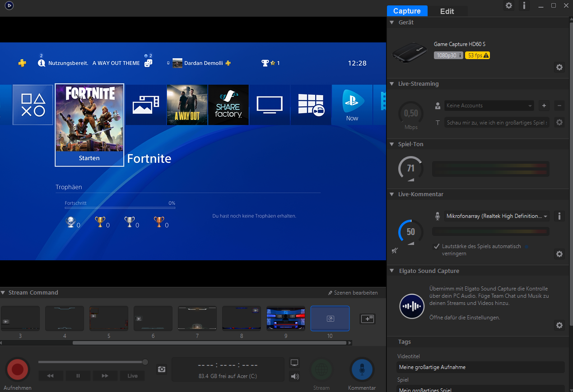The image size is (573, 392).
Task: Click the microphone info icon
Action: tap(559, 216)
